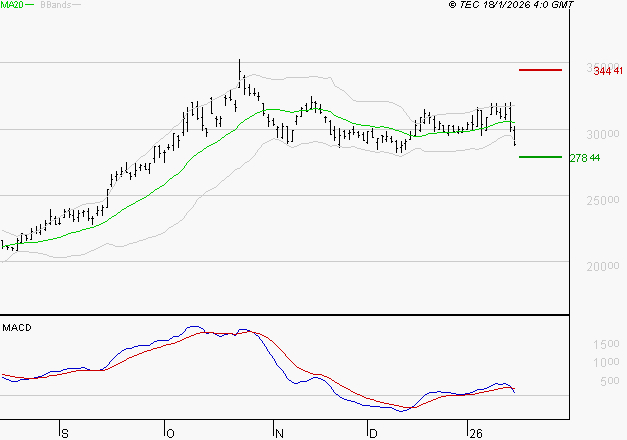Click the 250.00 price axis label
Screen dimensions: 627x440
603,200
